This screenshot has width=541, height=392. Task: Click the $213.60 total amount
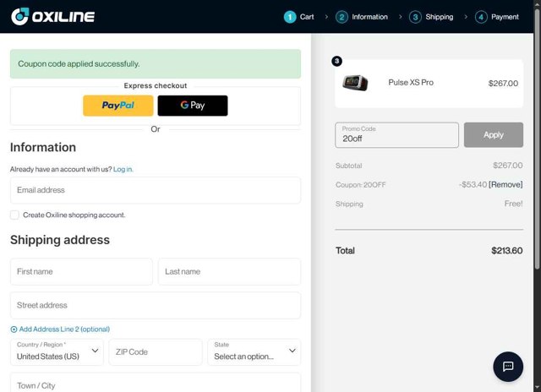(507, 251)
